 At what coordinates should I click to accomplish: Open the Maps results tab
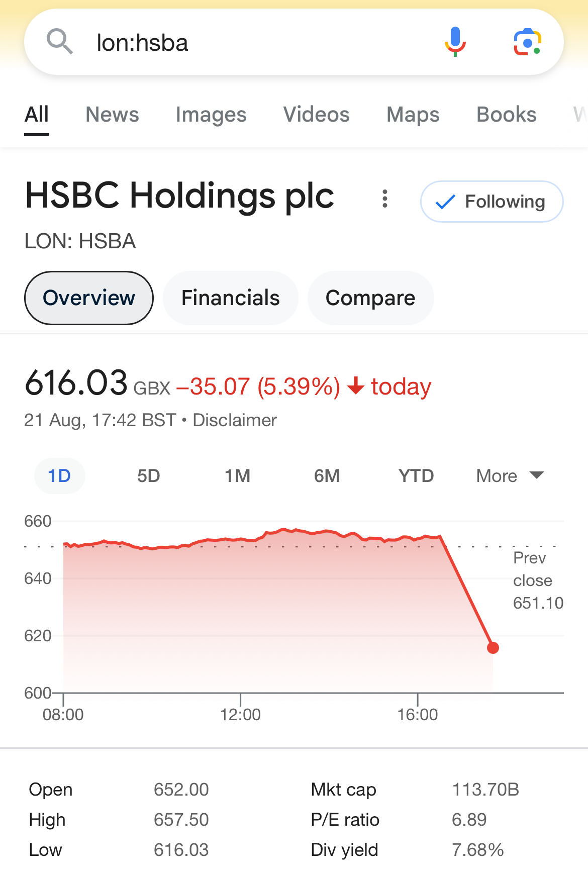pos(413,115)
